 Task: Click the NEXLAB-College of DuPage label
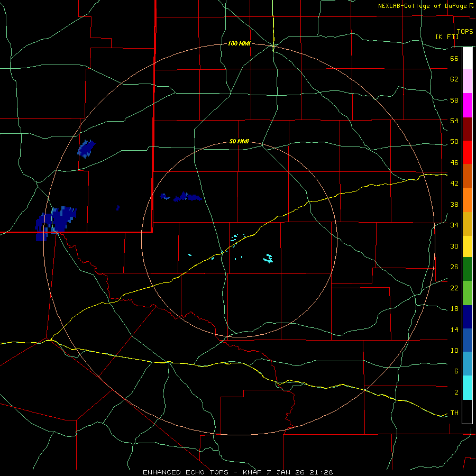[x=423, y=6]
